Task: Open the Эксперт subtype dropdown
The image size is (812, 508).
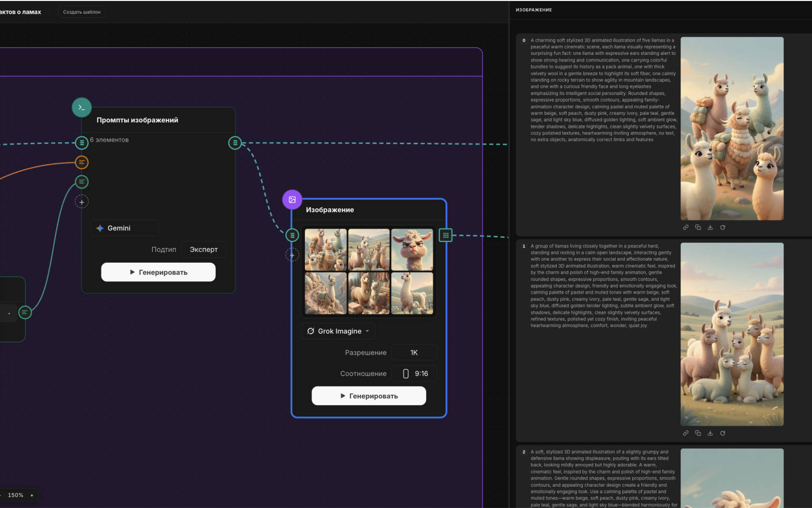Action: tap(204, 249)
